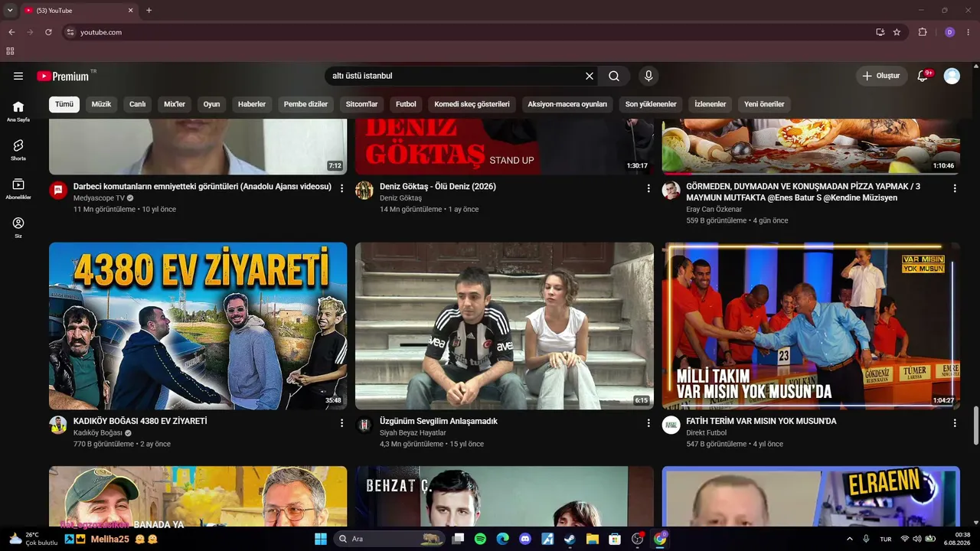The height and width of the screenshot is (551, 980).
Task: Open the Chrome profile avatar
Action: click(949, 32)
